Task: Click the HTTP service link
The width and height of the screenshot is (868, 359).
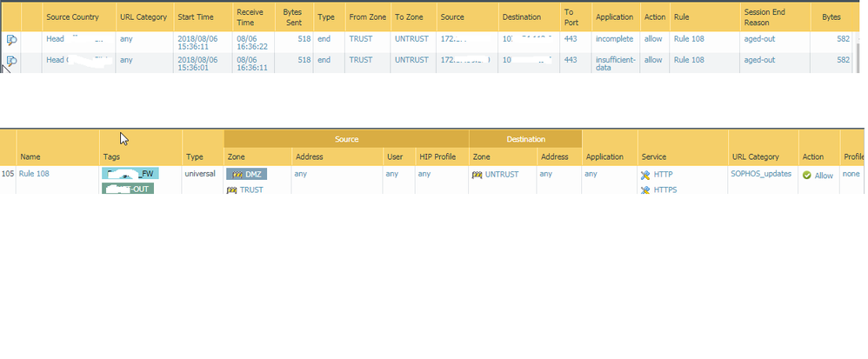Action: (664, 175)
